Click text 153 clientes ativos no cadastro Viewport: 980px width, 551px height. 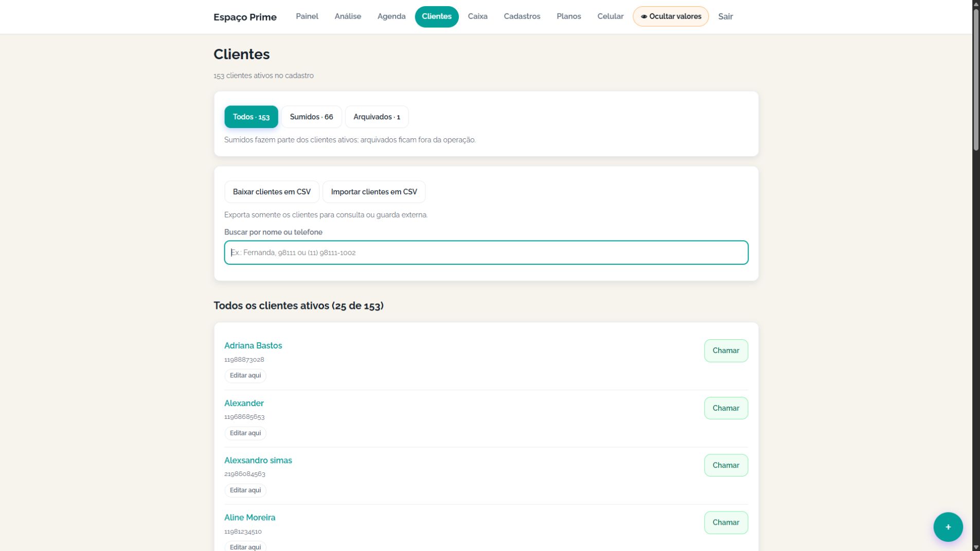[x=263, y=76]
